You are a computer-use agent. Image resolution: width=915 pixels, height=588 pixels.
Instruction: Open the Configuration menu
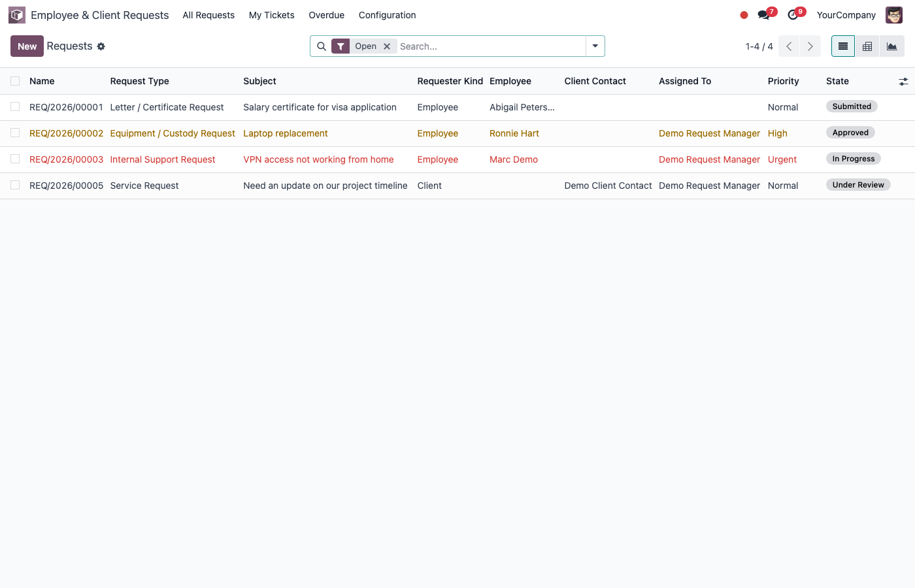point(387,15)
